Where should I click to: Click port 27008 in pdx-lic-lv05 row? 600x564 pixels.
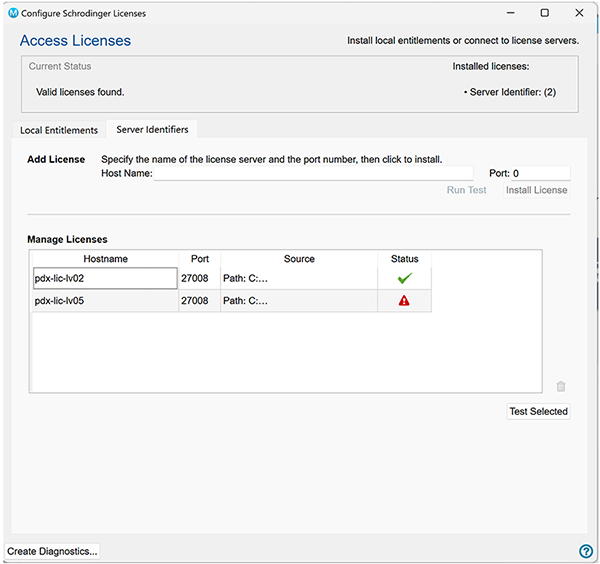(199, 301)
